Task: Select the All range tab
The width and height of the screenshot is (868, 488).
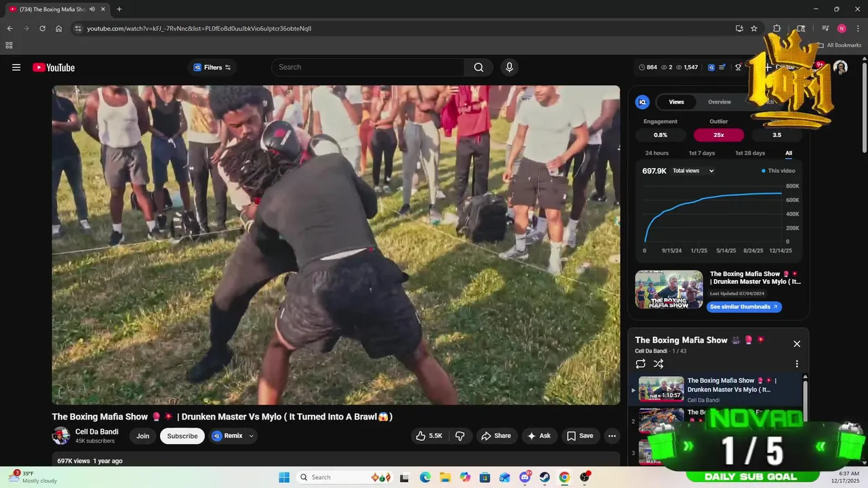Action: point(789,153)
